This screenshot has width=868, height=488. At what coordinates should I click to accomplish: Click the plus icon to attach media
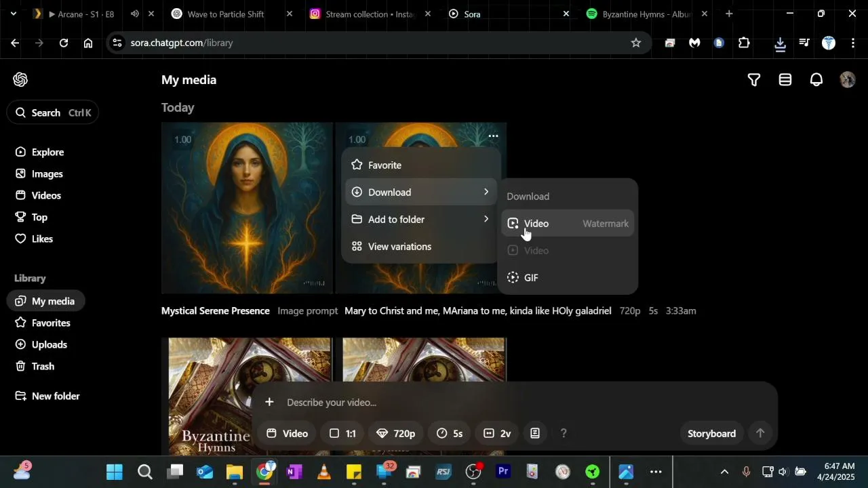coord(269,402)
